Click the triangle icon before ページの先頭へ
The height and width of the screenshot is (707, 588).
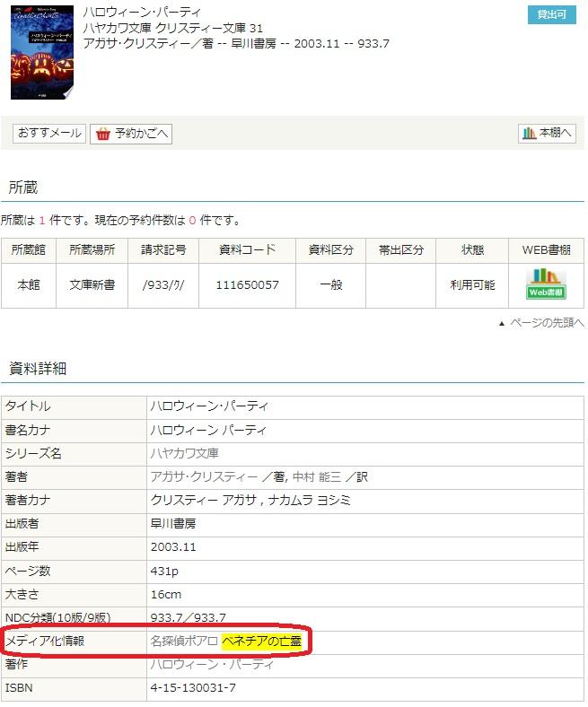pos(501,323)
